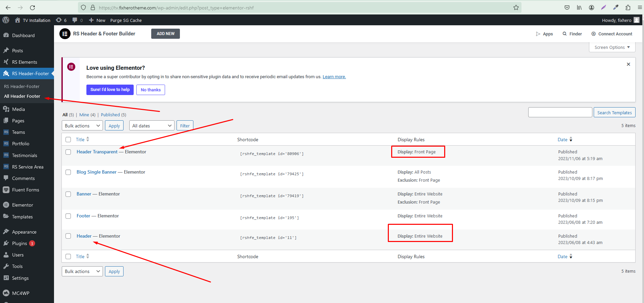Open the browser extensions puzzle icon
The width and height of the screenshot is (644, 303).
[628, 7]
